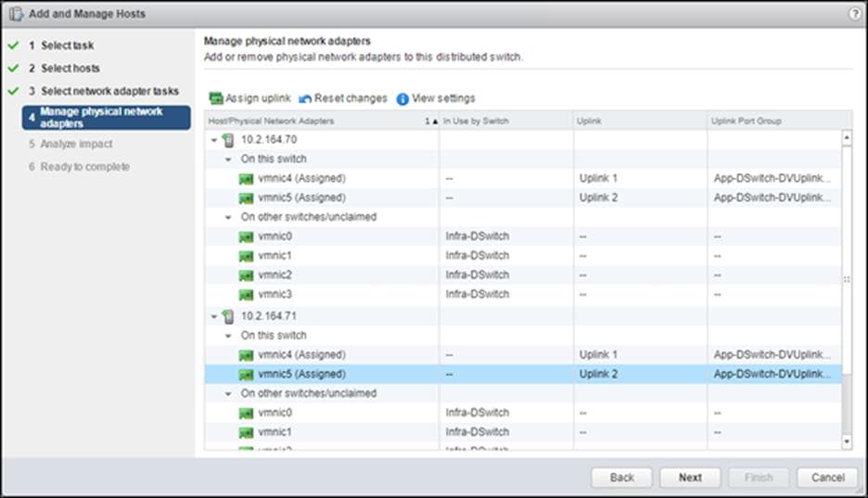Viewport: 868px width, 498px height.
Task: Sort by Host/Physical Network Adapters column
Action: 322,121
